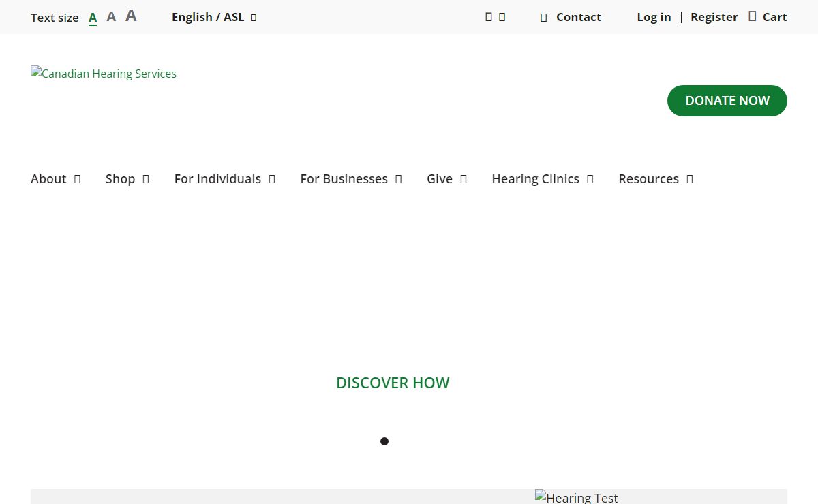Select the small text size A
Screen dimensions: 818x504
[93, 18]
